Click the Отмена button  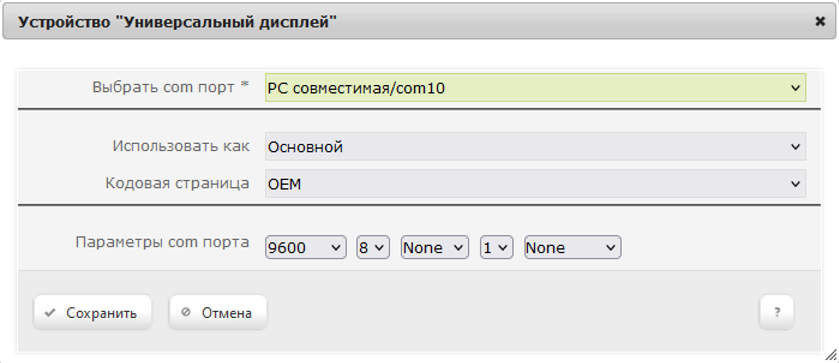coord(218,313)
